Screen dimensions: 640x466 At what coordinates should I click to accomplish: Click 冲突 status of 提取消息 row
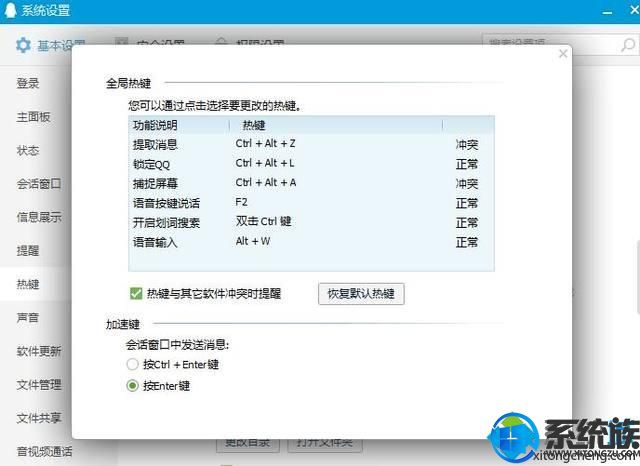[467, 144]
